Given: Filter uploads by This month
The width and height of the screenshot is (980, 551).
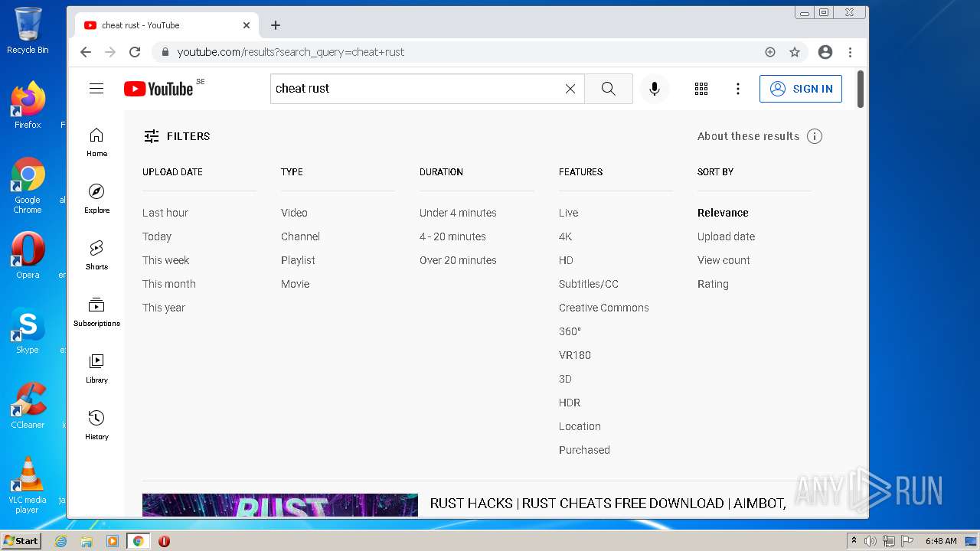Looking at the screenshot, I should tap(169, 284).
